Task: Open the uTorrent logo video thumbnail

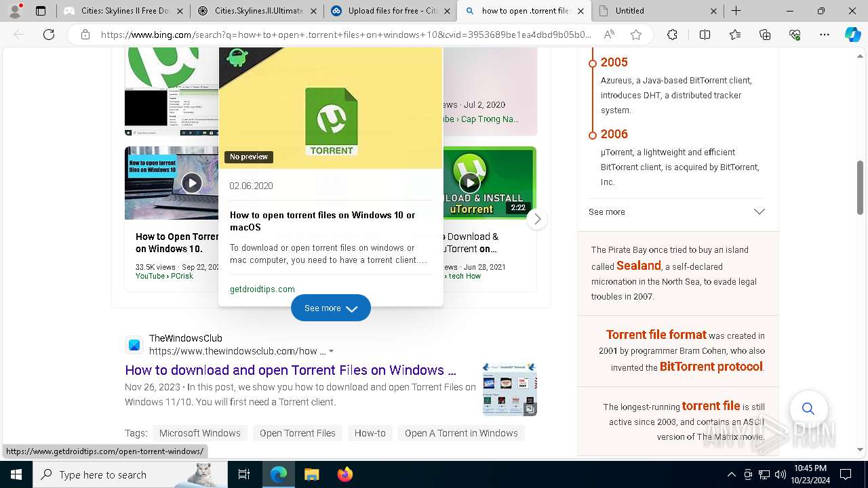Action: coord(172,91)
